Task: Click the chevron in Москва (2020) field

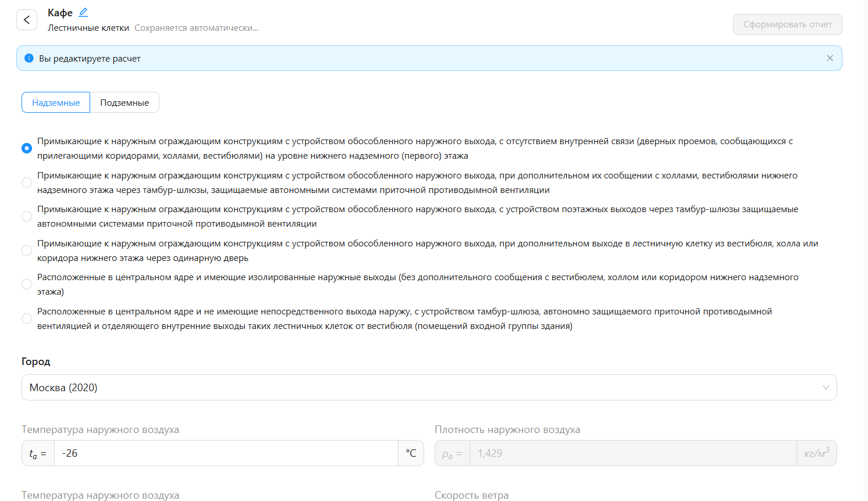Action: click(x=826, y=388)
